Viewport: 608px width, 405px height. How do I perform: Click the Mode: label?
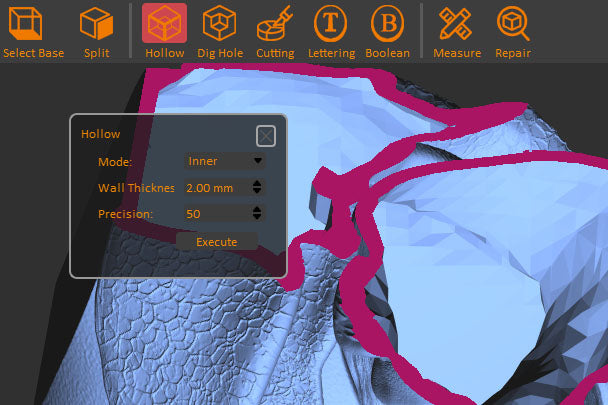click(x=115, y=162)
